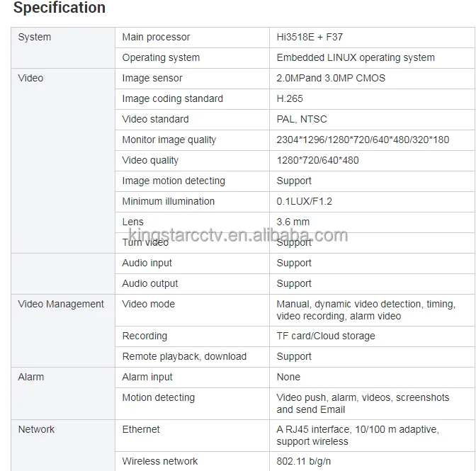Click the Monitor image quality label
The height and width of the screenshot is (471, 476).
tap(169, 140)
